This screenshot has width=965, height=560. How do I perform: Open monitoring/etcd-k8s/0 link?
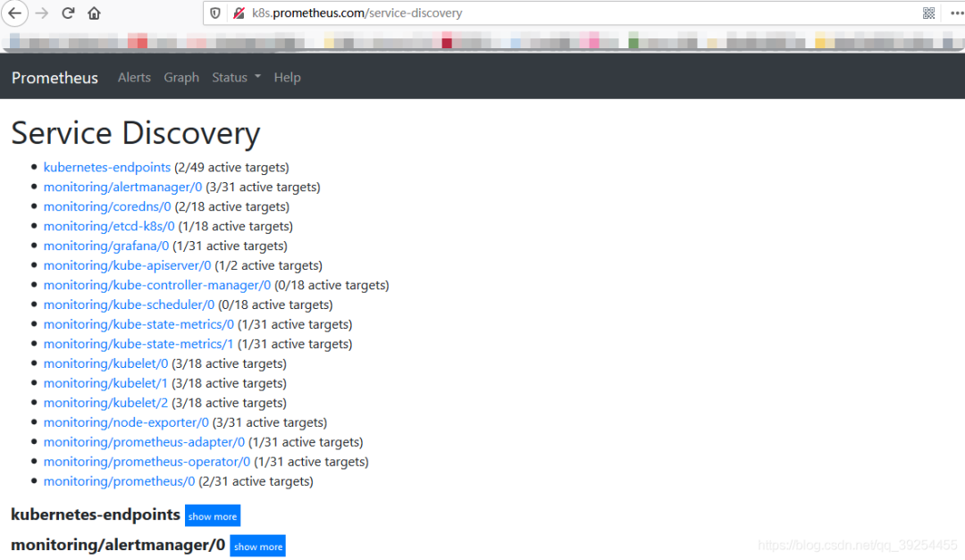point(109,227)
